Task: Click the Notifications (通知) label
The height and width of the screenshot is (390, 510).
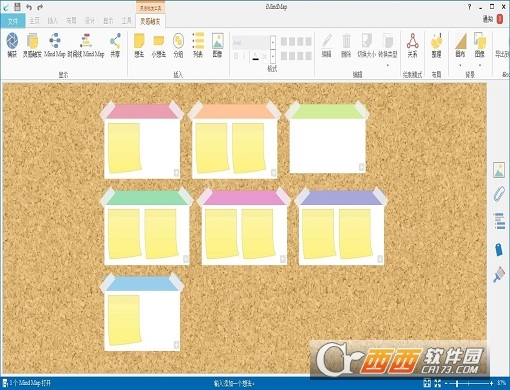Action: tap(488, 19)
